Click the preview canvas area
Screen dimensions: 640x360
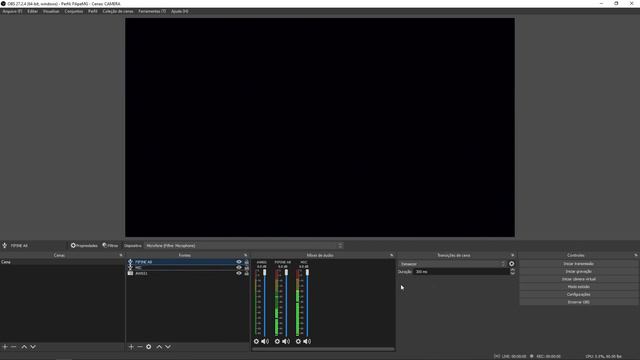(320, 127)
